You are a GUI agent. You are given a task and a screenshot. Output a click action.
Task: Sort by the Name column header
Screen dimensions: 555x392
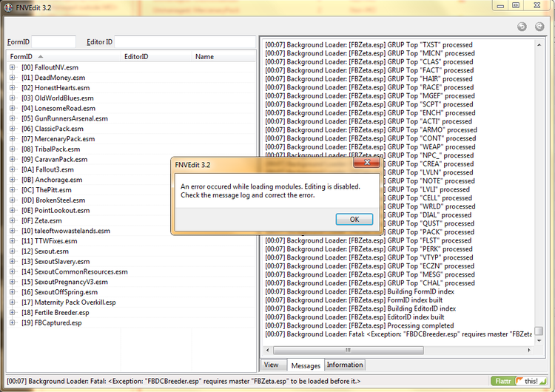point(223,57)
